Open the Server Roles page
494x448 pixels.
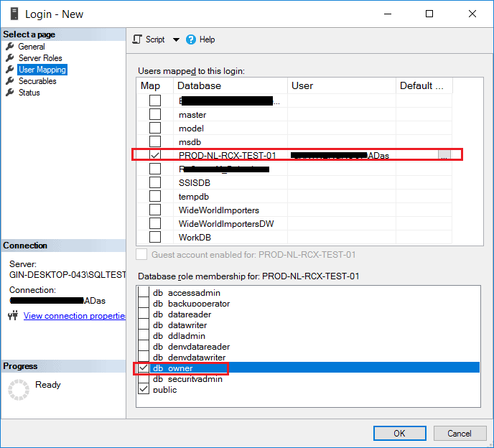click(40, 58)
